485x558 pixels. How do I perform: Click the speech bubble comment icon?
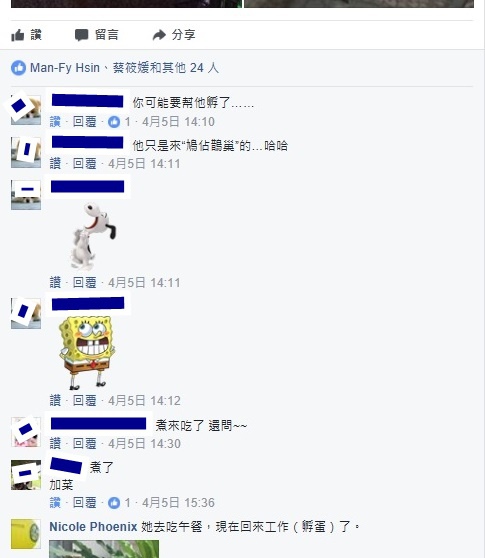[81, 35]
